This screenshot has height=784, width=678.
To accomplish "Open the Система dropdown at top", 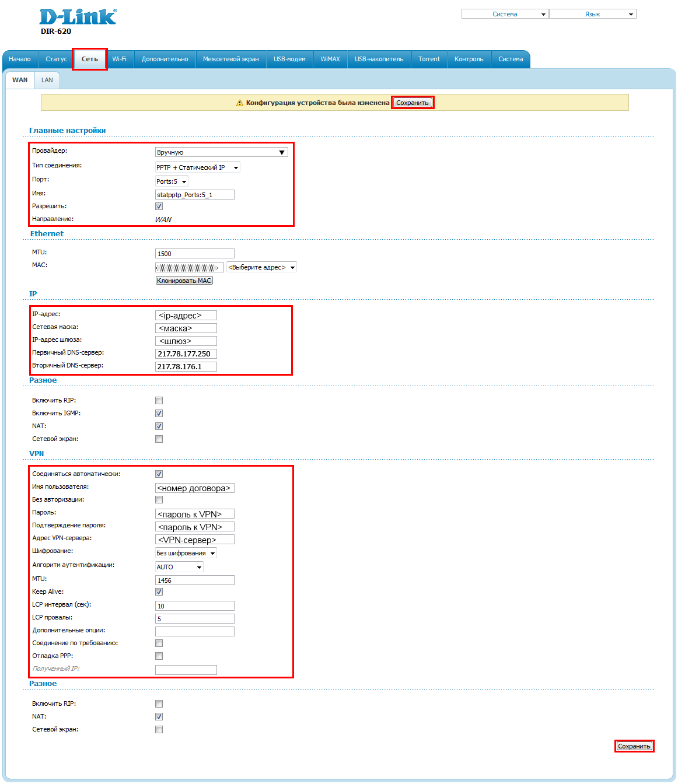I will coord(505,14).
